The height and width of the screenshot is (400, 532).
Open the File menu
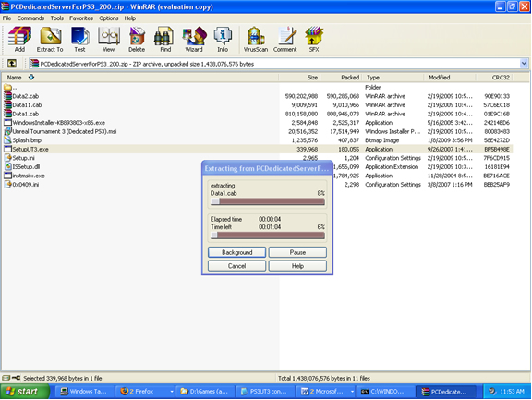6,18
